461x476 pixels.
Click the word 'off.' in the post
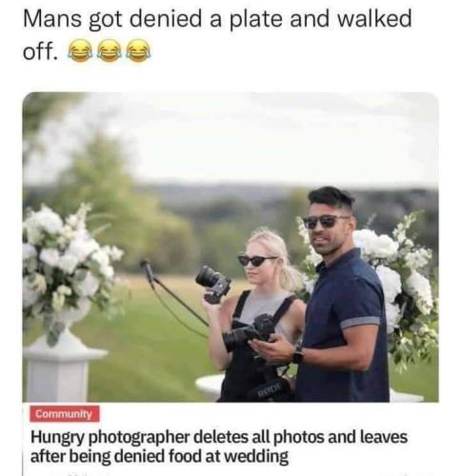point(40,50)
